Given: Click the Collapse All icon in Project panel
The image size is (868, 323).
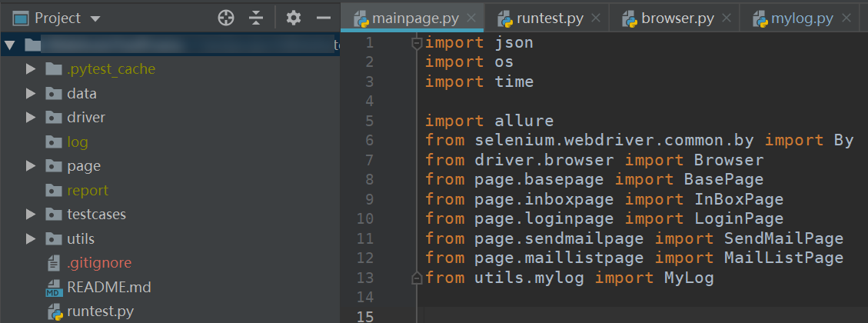Looking at the screenshot, I should point(256,18).
